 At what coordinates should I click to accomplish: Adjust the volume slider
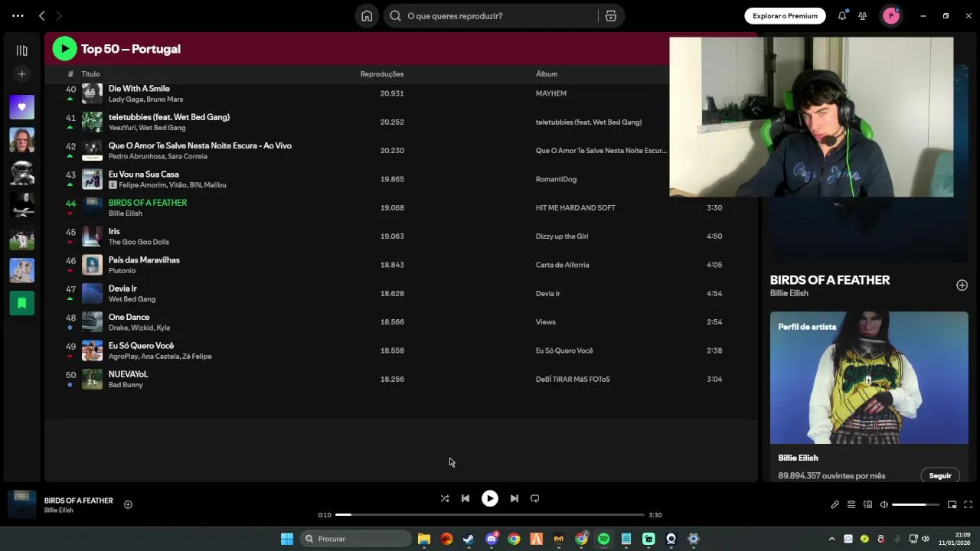pyautogui.click(x=916, y=505)
